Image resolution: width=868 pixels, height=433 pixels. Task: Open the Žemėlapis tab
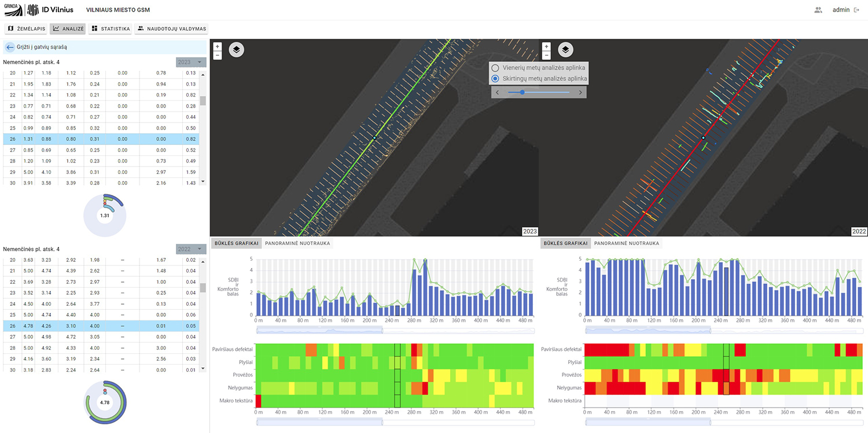click(27, 28)
